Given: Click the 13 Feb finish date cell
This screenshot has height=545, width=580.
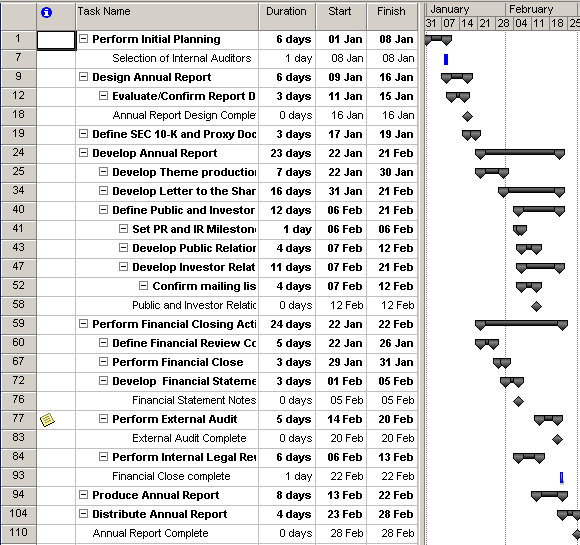Looking at the screenshot, I should tap(392, 457).
